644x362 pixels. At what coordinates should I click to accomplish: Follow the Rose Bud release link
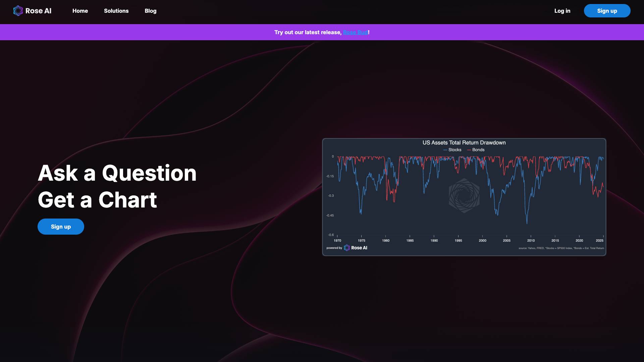click(355, 32)
